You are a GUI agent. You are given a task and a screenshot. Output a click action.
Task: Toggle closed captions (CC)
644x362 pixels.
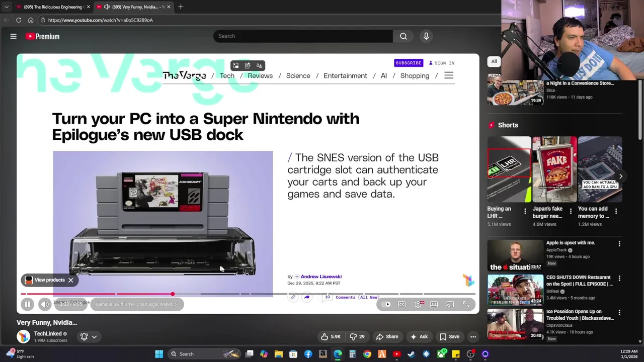[x=401, y=304]
